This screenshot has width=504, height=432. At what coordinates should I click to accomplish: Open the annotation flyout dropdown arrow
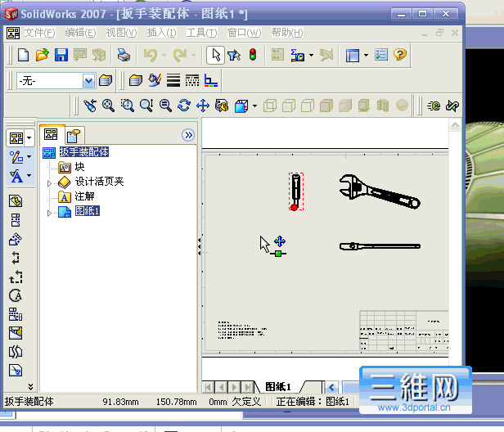(x=29, y=175)
